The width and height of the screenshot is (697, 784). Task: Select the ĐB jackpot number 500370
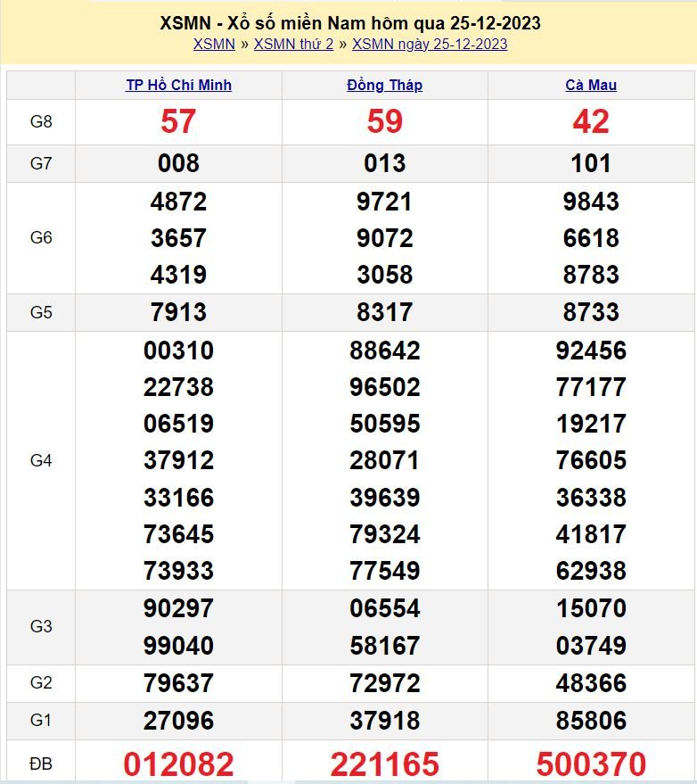click(591, 764)
